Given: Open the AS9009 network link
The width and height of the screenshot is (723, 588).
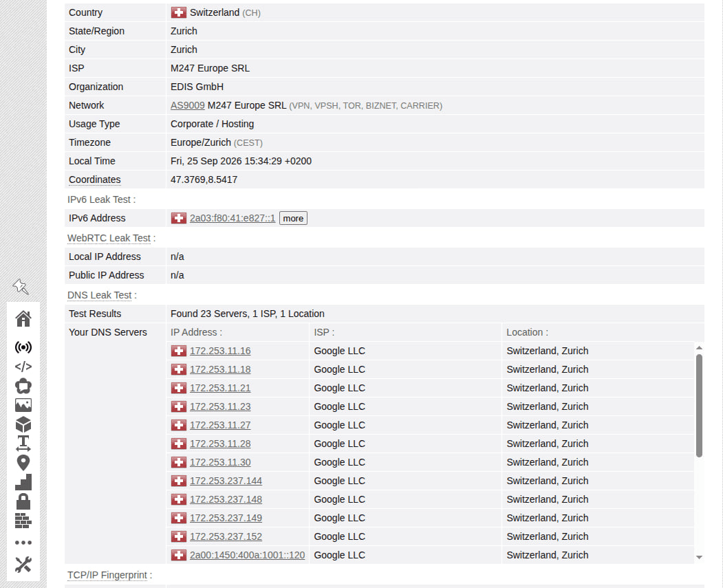Looking at the screenshot, I should [187, 105].
